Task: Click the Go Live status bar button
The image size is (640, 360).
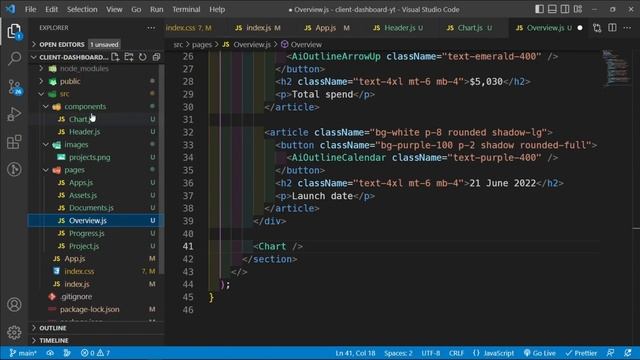Action: [540, 353]
